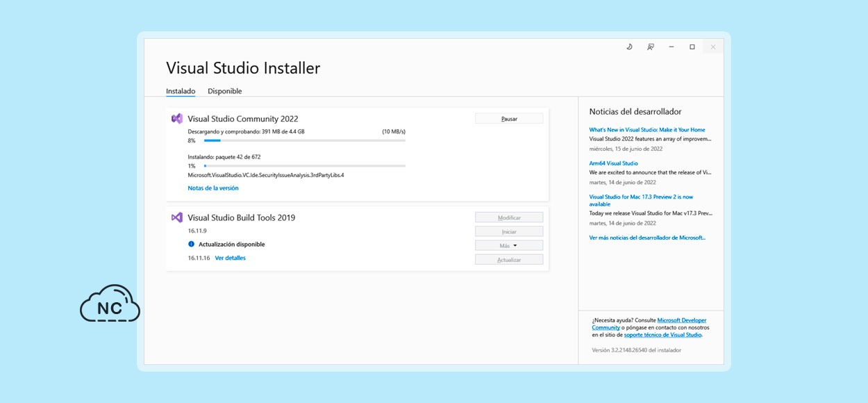Click the 'We are excited to announce' summary

pos(651,172)
